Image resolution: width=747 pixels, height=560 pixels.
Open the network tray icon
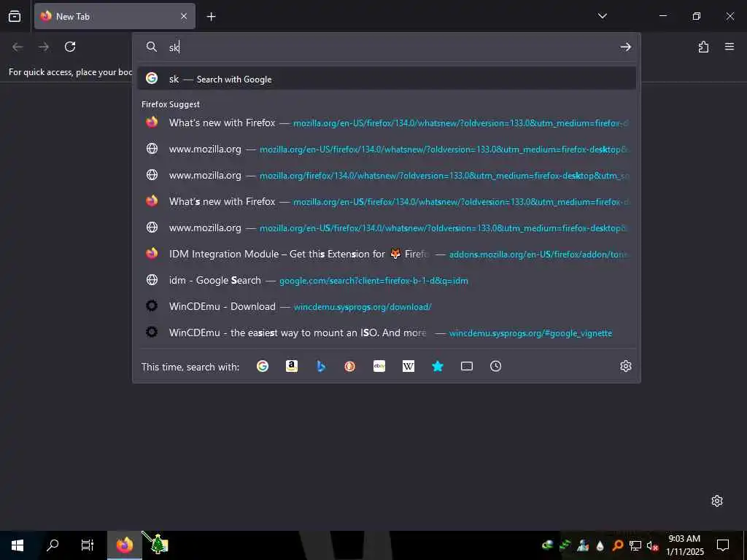[635, 545]
